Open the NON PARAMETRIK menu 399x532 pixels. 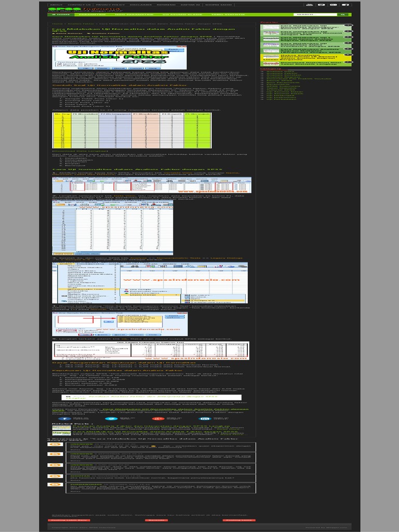[x=134, y=15]
